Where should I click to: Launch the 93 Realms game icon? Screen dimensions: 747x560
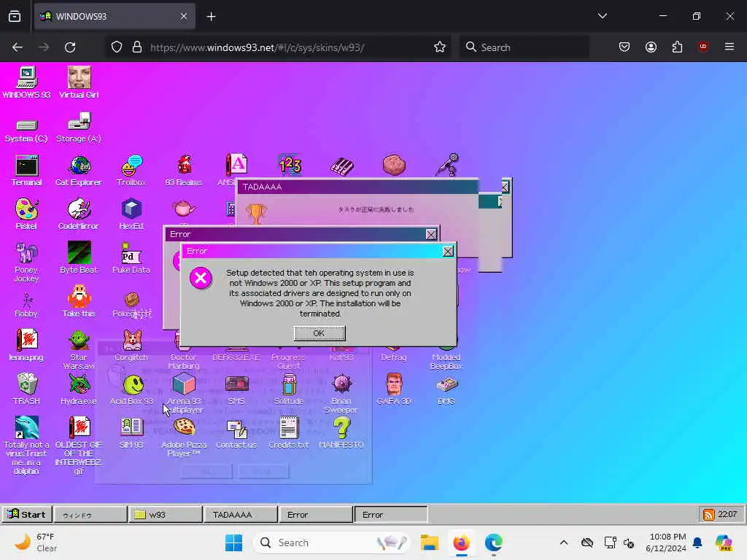(183, 171)
